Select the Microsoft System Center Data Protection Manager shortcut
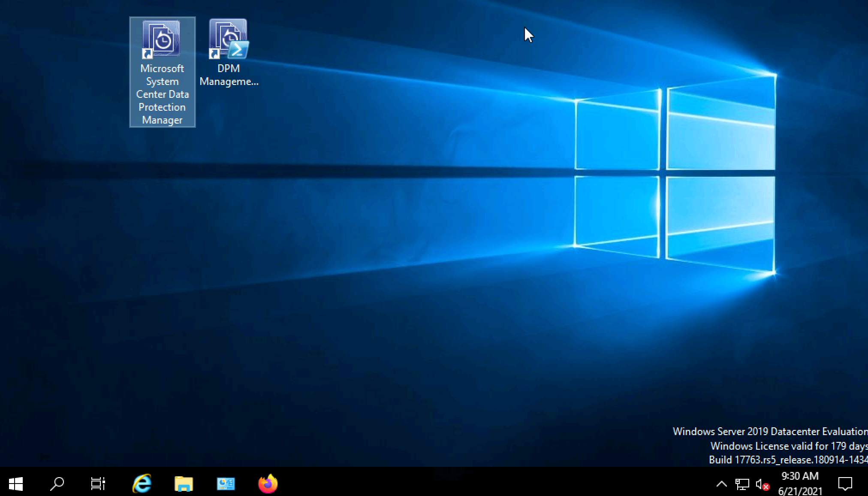Viewport: 868px width, 496px height. pos(162,72)
